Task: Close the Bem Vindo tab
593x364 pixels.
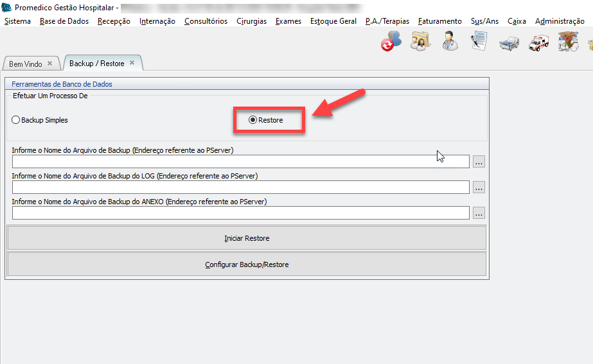Action: pos(49,64)
